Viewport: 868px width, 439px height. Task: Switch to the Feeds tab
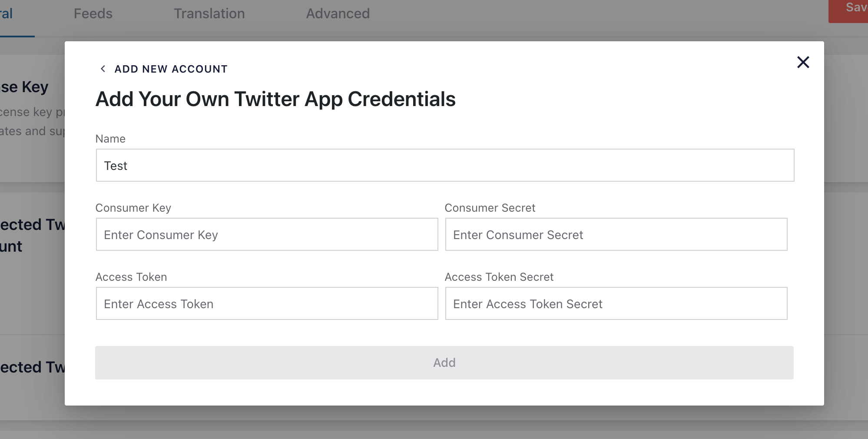click(x=93, y=13)
